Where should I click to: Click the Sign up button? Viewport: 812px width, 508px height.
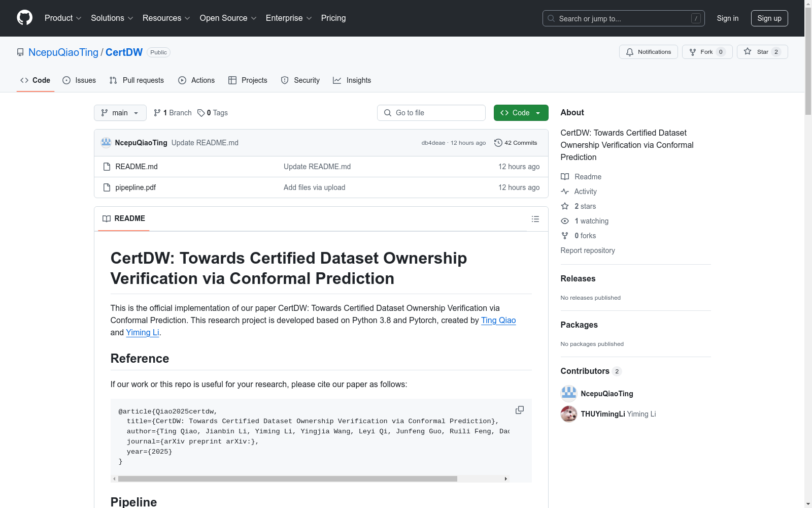tap(769, 18)
